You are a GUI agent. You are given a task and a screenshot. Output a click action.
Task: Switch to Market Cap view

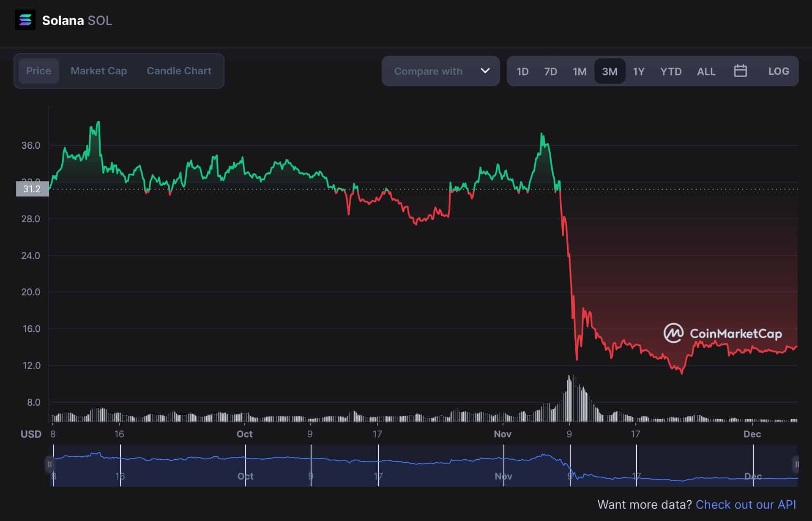(98, 71)
